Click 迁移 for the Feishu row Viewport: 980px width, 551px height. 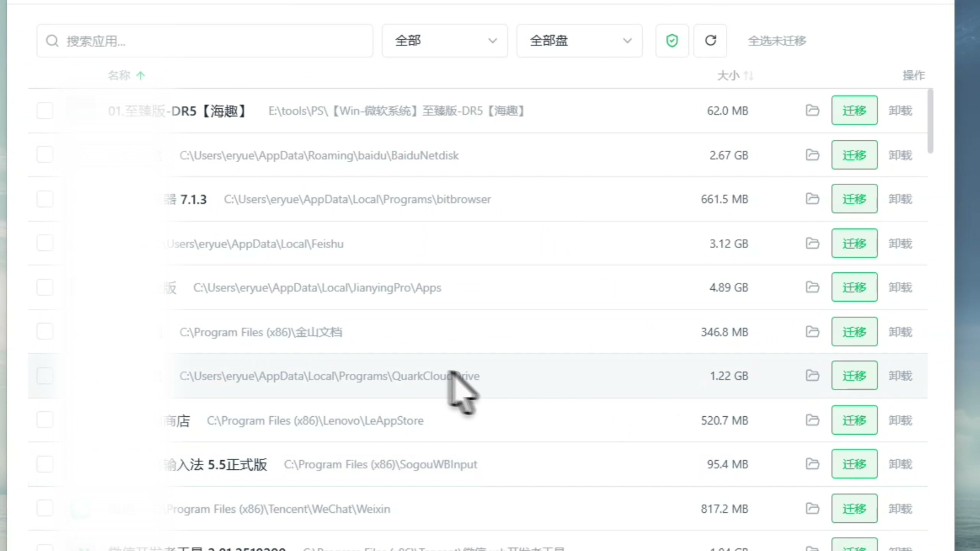[x=854, y=243]
